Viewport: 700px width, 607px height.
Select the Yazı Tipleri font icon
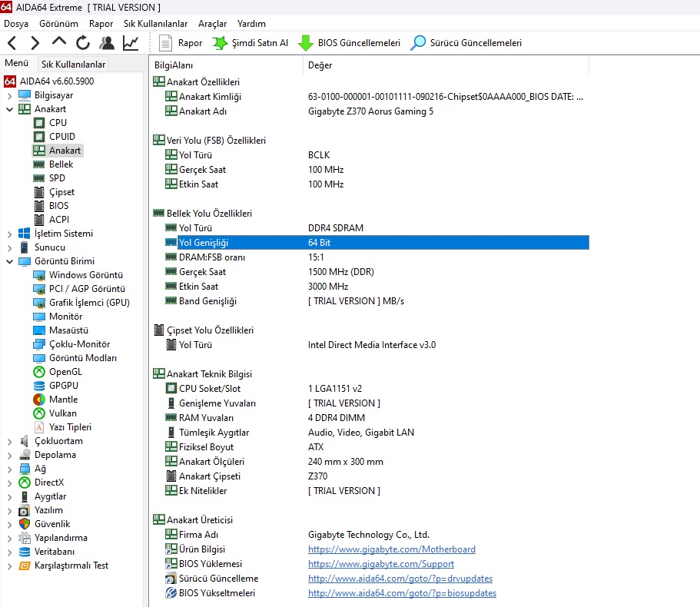[x=39, y=427]
